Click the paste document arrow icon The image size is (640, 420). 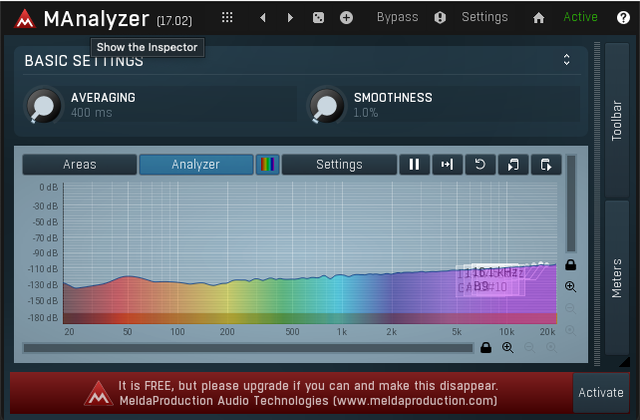pyautogui.click(x=546, y=164)
